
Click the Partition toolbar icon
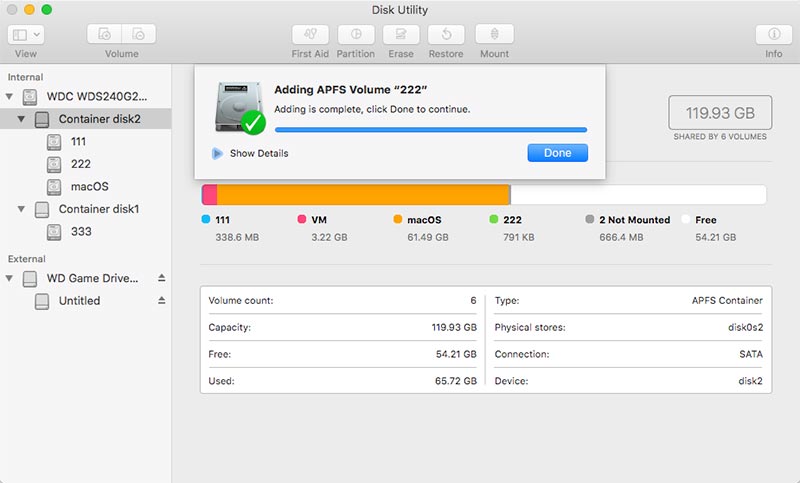tap(355, 34)
